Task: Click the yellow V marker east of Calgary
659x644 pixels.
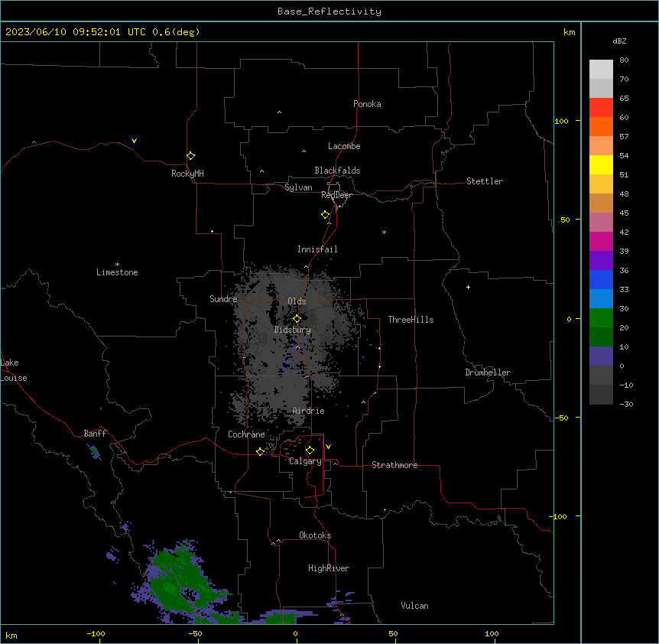Action: pos(328,447)
